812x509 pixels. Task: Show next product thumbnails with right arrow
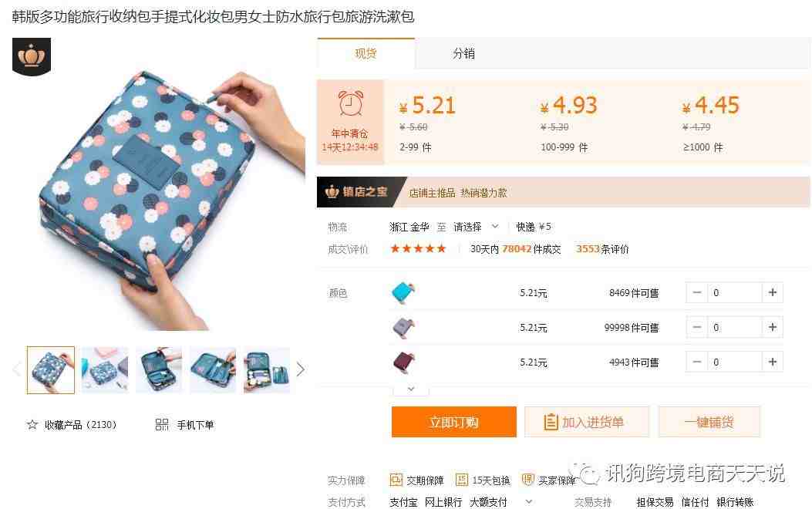click(301, 369)
